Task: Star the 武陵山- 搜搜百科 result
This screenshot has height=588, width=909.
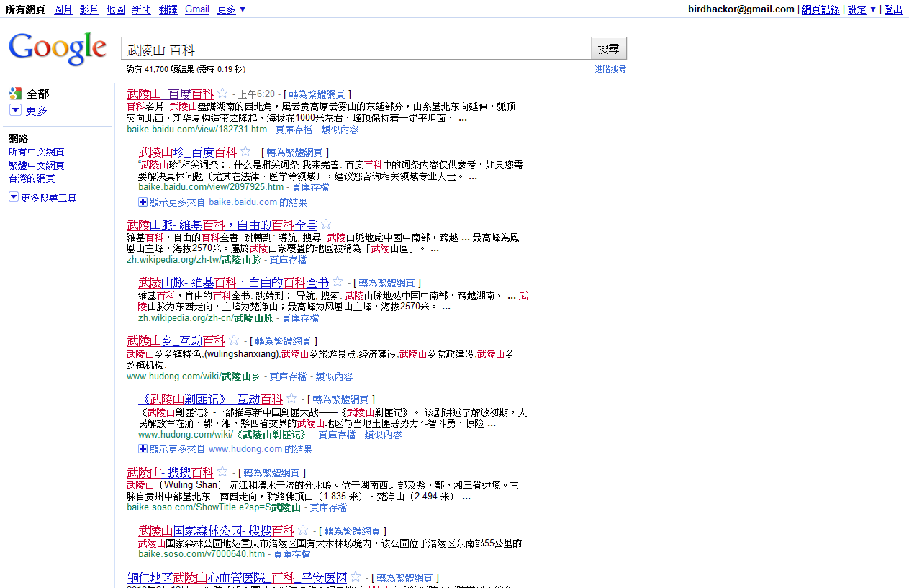Action: pos(222,472)
